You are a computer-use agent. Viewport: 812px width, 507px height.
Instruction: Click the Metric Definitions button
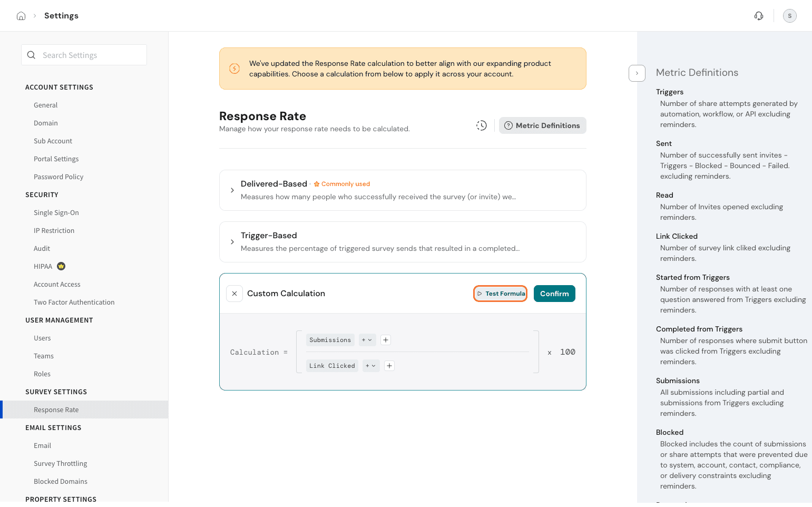pos(542,125)
